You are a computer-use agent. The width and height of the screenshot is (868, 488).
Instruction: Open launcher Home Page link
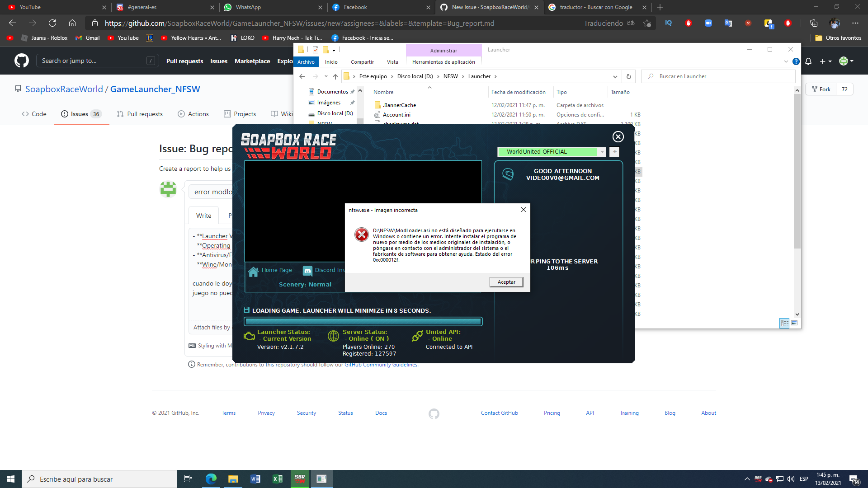coord(277,270)
